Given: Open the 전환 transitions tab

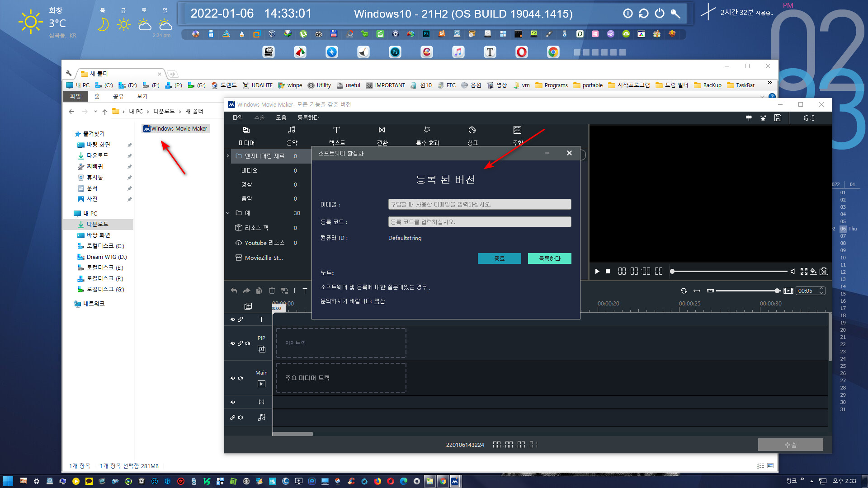Looking at the screenshot, I should (382, 136).
